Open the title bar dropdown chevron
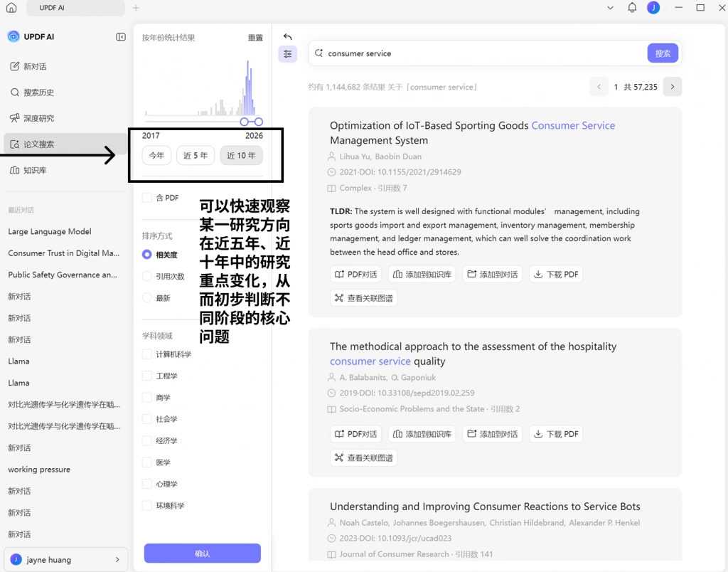 [611, 8]
